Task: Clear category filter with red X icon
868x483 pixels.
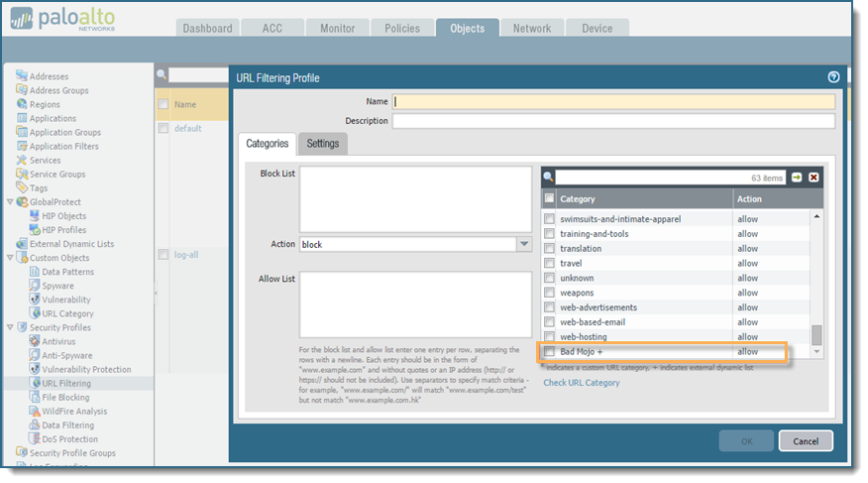Action: click(814, 178)
